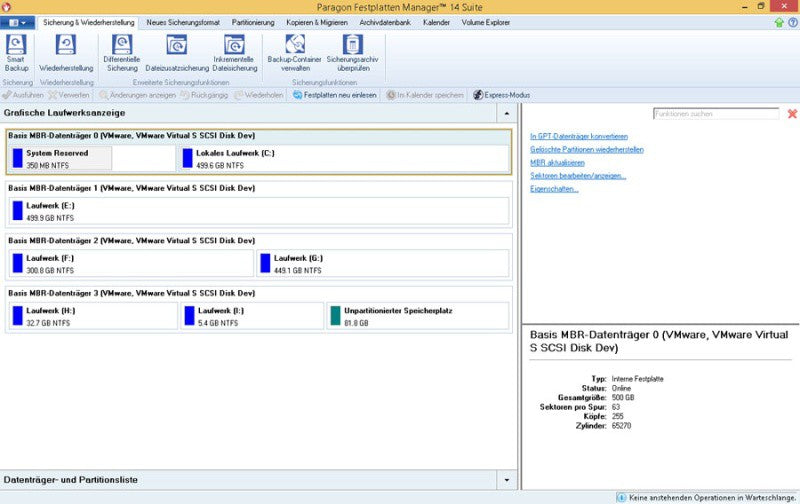Click the green up-arrow update icon
This screenshot has width=800, height=504.
779,22
